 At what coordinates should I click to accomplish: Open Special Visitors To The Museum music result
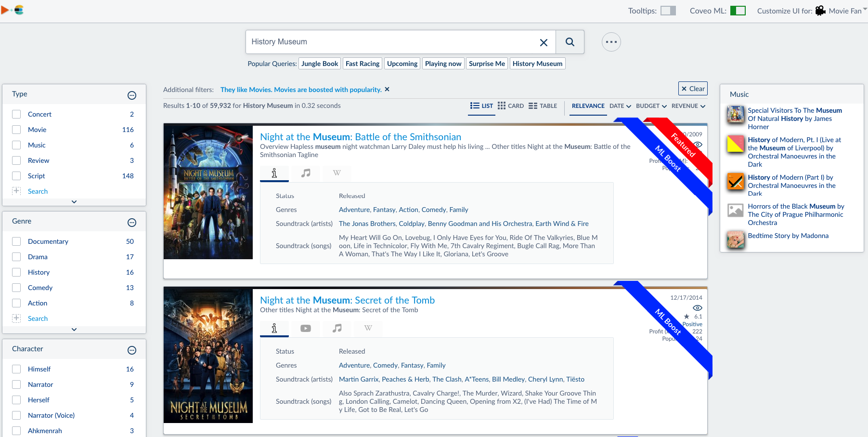point(795,119)
